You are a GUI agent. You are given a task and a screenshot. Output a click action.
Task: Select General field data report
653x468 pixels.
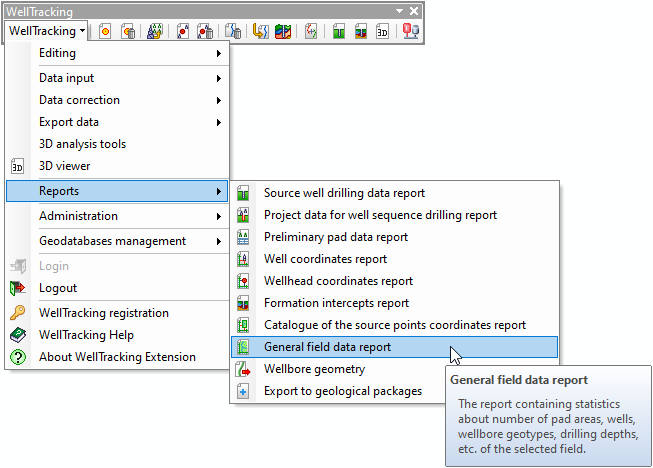tap(394, 347)
